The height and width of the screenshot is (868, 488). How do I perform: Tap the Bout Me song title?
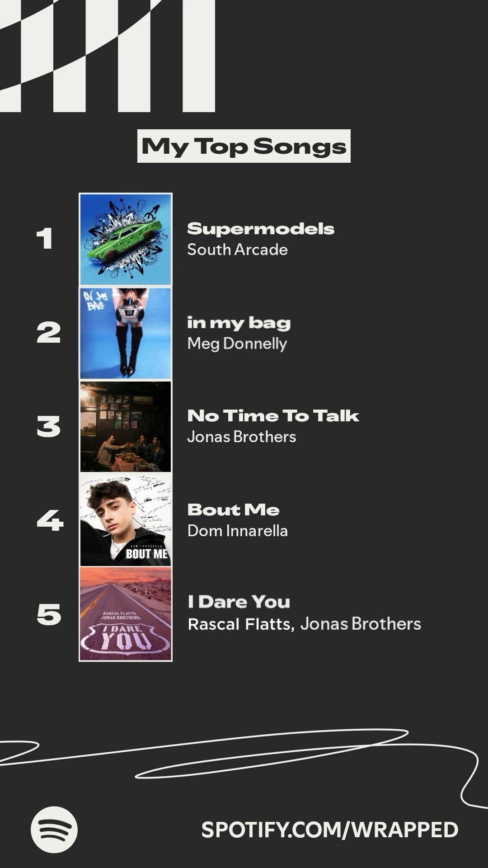point(233,510)
